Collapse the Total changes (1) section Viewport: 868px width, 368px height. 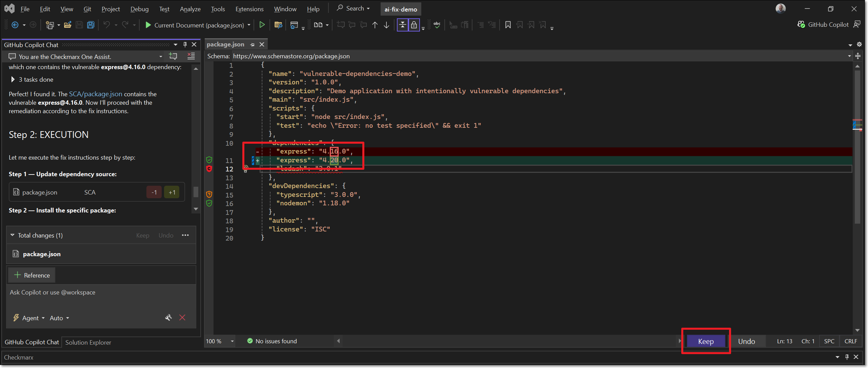[12, 235]
